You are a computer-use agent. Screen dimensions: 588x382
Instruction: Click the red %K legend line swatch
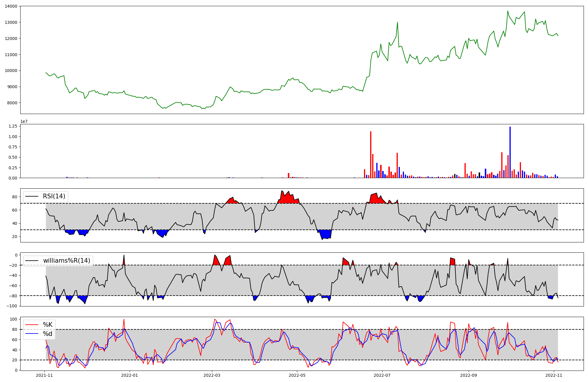[x=32, y=325]
